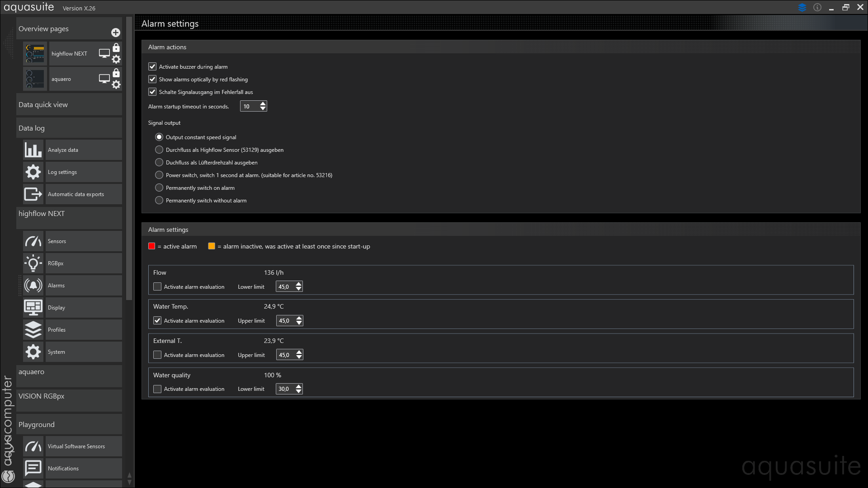Click the aquacomputer logo at bottom left
The height and width of the screenshot is (488, 868).
coord(8,476)
